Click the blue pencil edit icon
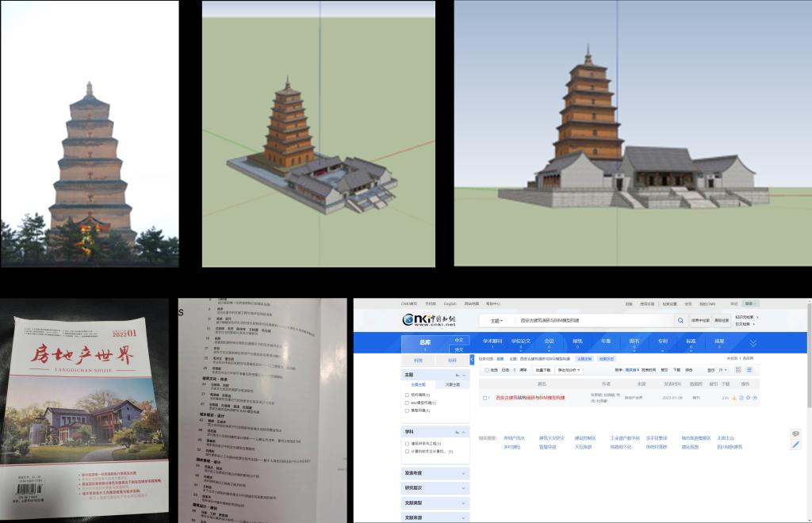 795,445
